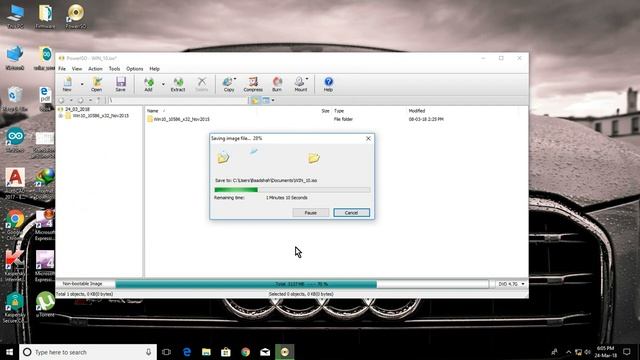The width and height of the screenshot is (640, 360).
Task: Close the Saving image file dialog
Action: point(368,138)
